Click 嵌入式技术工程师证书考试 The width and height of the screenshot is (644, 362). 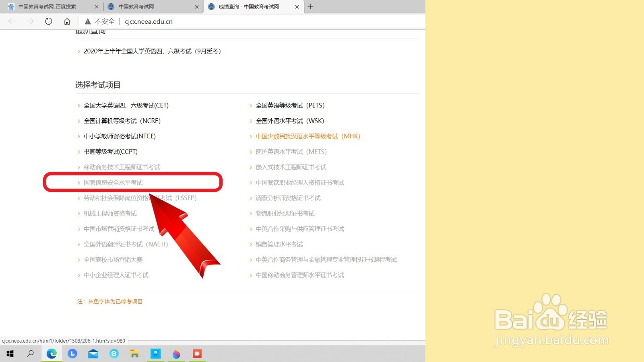tap(291, 167)
